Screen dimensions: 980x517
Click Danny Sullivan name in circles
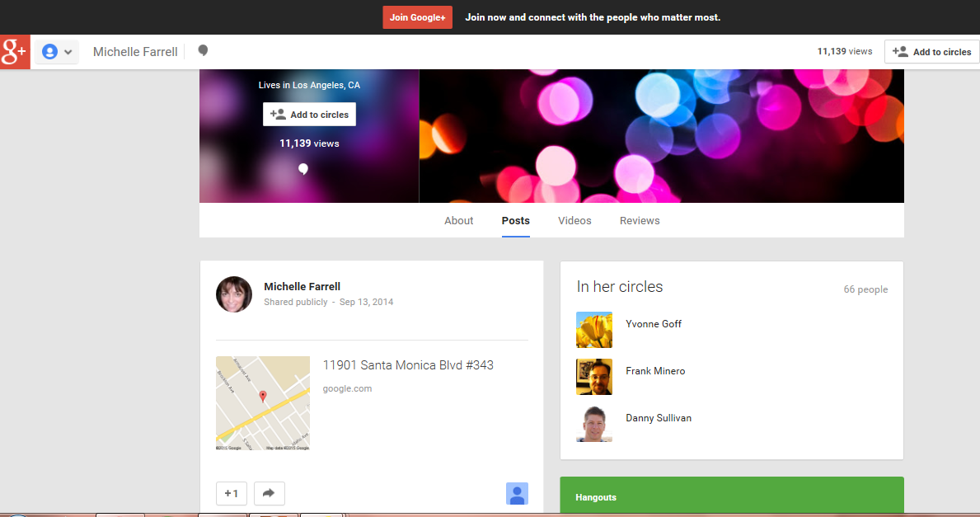click(658, 417)
